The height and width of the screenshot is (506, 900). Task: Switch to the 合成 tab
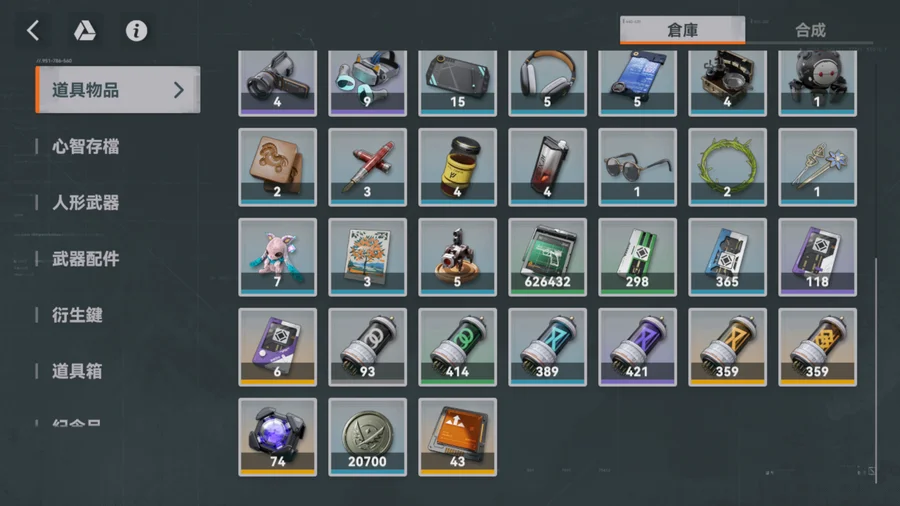[810, 30]
